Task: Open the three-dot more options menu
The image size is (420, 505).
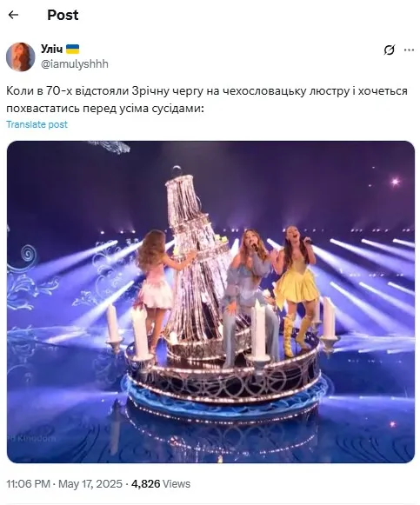Action: 409,50
